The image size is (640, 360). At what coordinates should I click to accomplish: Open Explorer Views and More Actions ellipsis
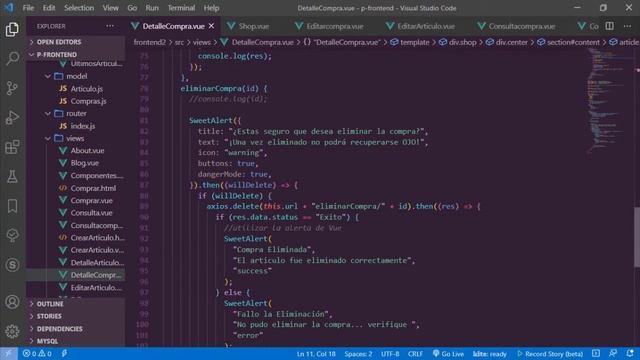110,26
